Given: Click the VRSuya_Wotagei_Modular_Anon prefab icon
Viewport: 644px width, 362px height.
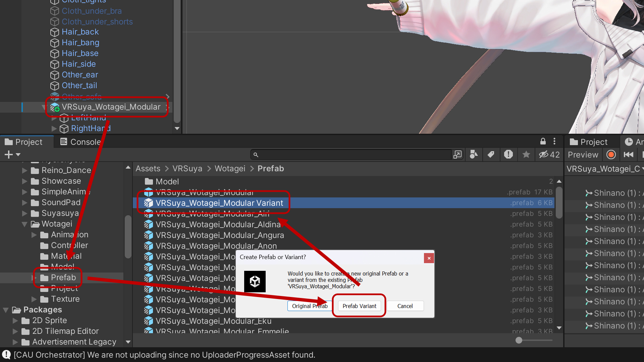Looking at the screenshot, I should point(149,246).
